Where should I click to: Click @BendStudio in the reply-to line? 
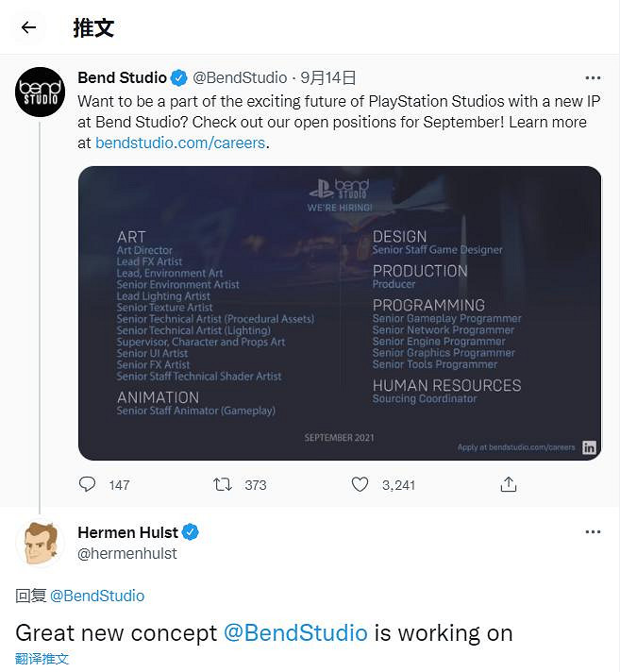tap(97, 596)
